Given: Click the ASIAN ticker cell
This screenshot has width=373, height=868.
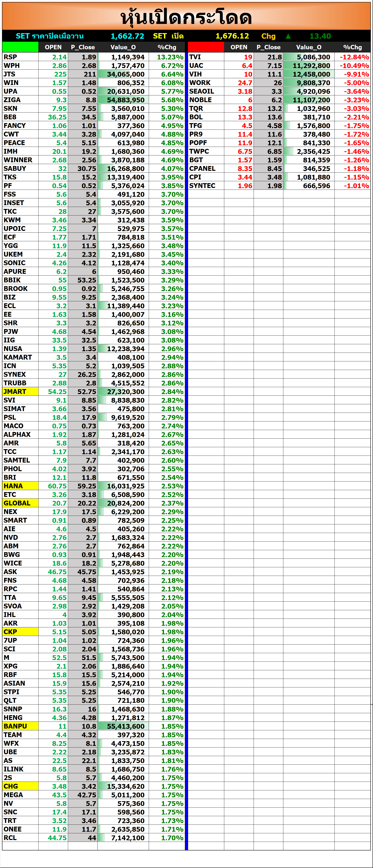Looking at the screenshot, I should click(x=20, y=683).
